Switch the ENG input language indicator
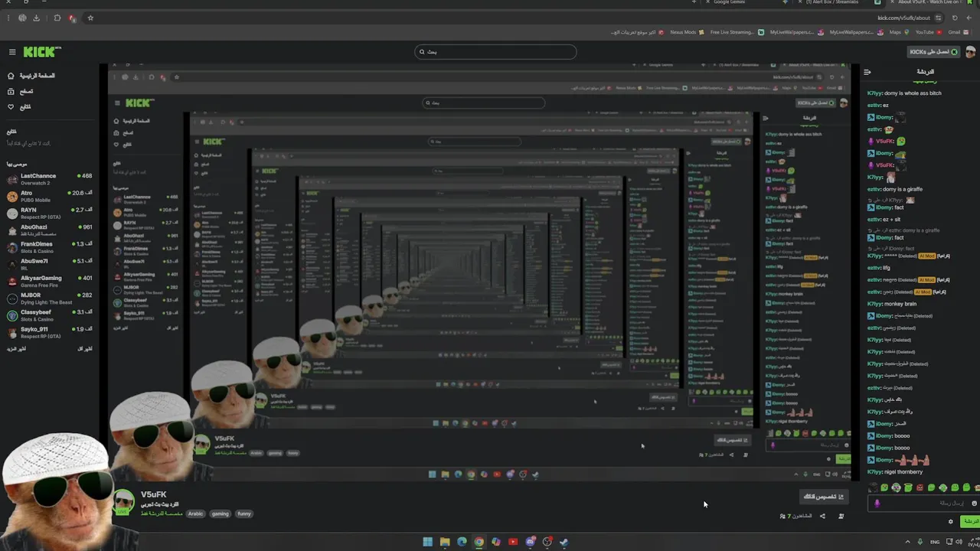The width and height of the screenshot is (980, 551). point(935,542)
